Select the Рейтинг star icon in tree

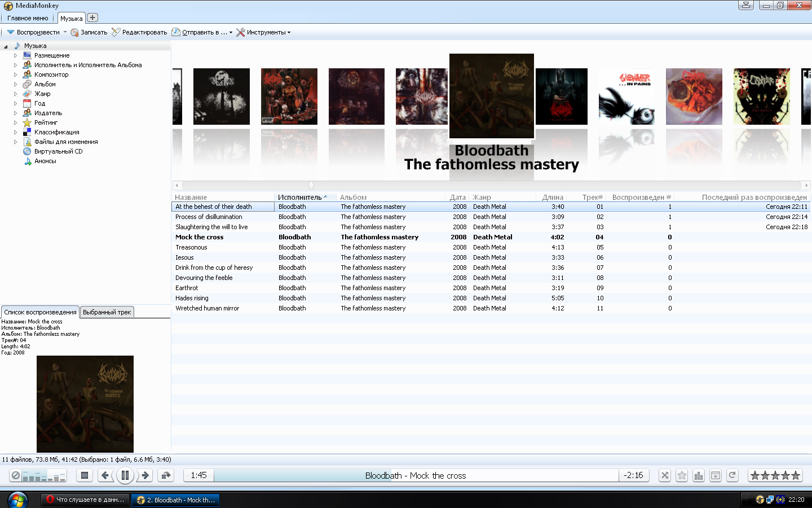[x=27, y=122]
